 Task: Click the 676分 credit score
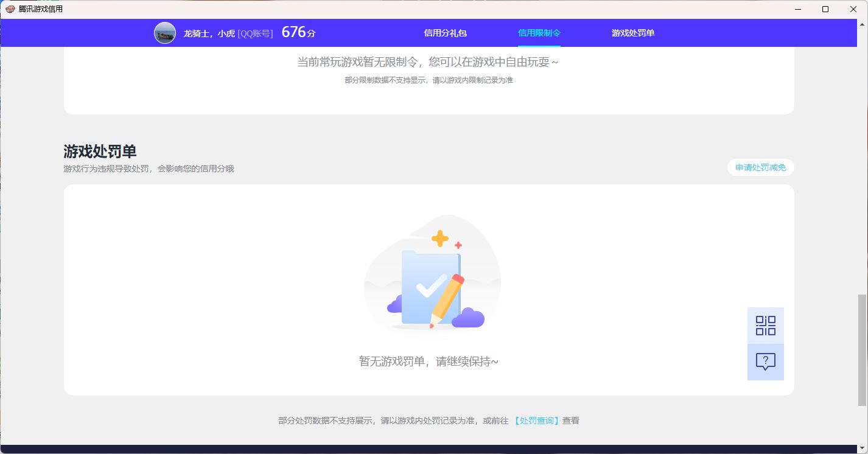point(298,33)
